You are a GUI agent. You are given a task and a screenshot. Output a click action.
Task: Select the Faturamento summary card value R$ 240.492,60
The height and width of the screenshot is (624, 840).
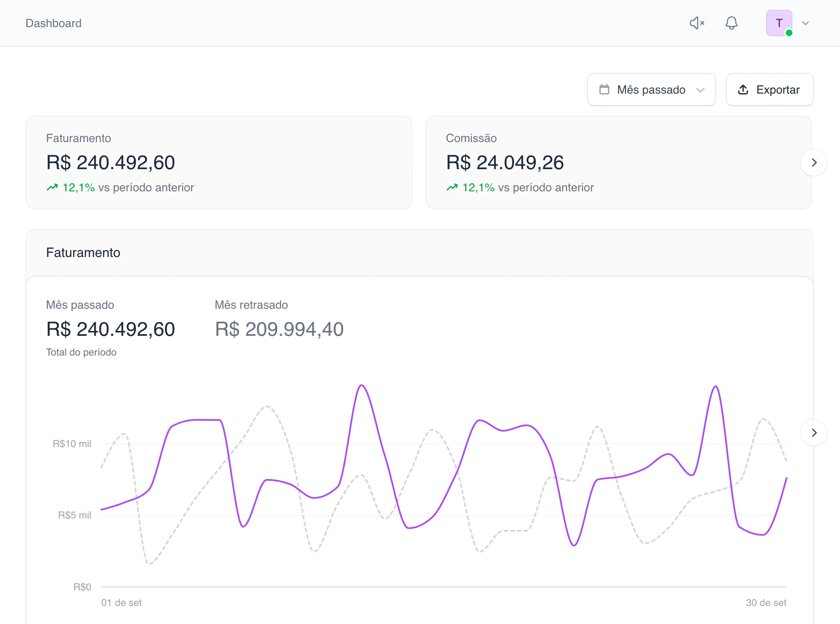pos(110,163)
